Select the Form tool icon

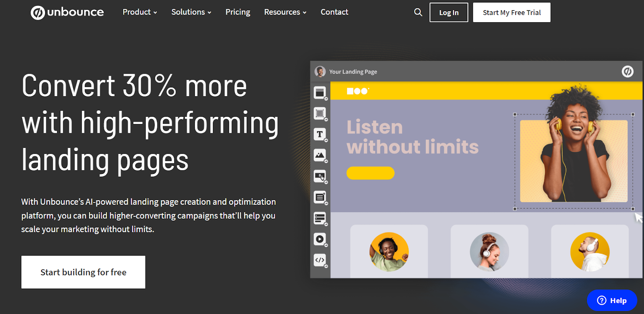320,197
